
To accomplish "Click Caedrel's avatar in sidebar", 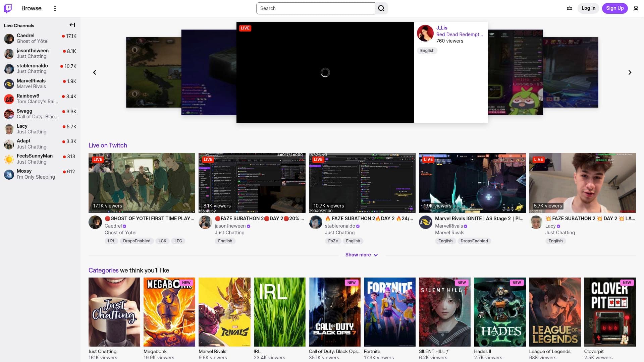I will click(9, 39).
